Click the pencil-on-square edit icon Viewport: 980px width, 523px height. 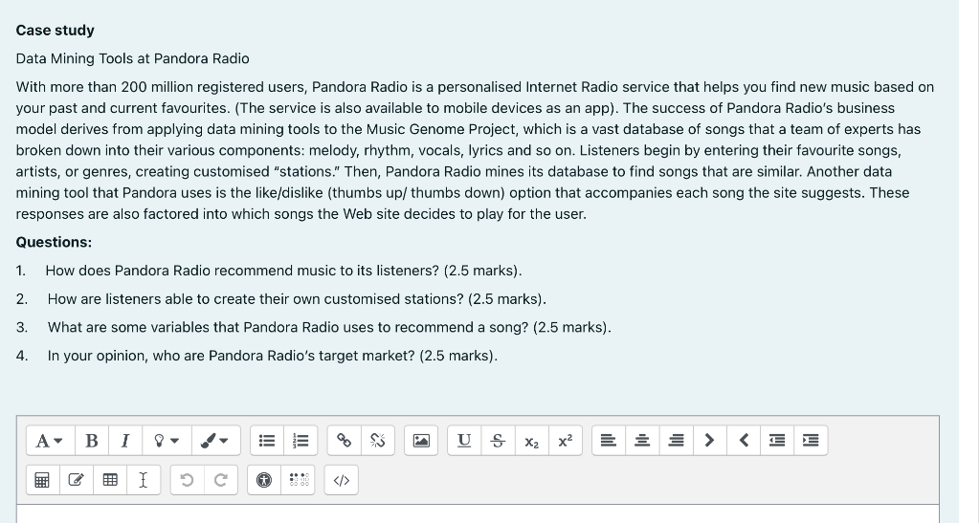pos(77,480)
